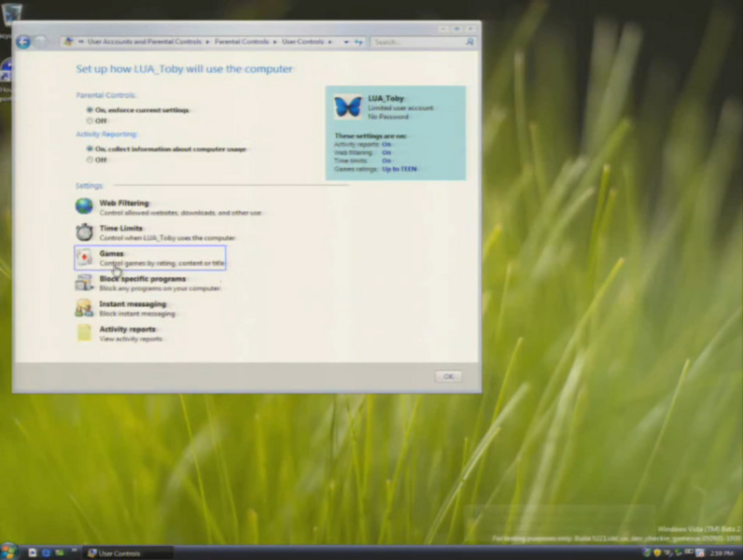Click the taskbar clock
Viewport: 743px width, 560px height.
[722, 553]
